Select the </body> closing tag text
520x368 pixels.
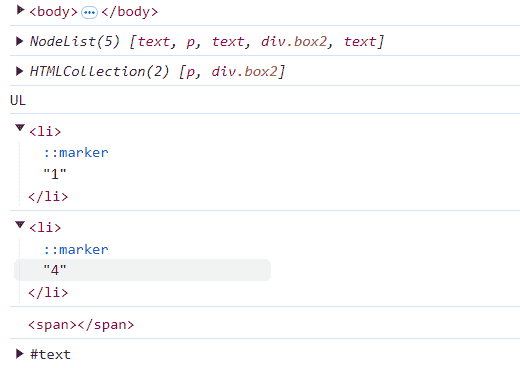coord(129,12)
